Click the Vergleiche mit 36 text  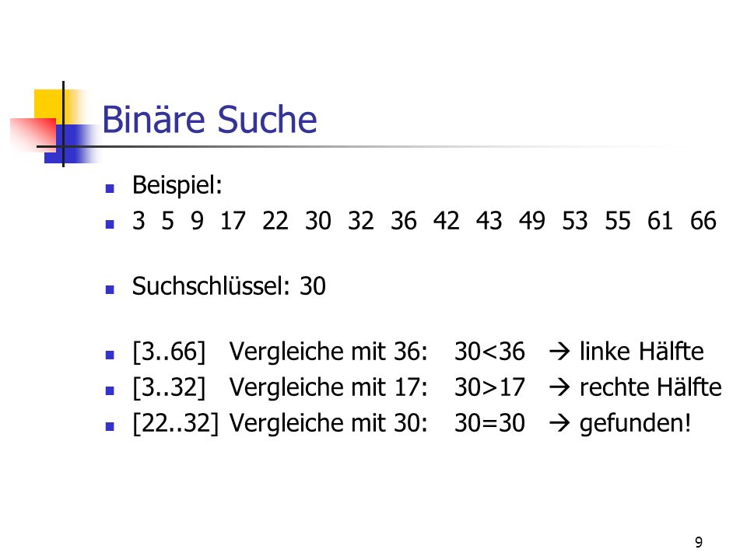(x=328, y=352)
